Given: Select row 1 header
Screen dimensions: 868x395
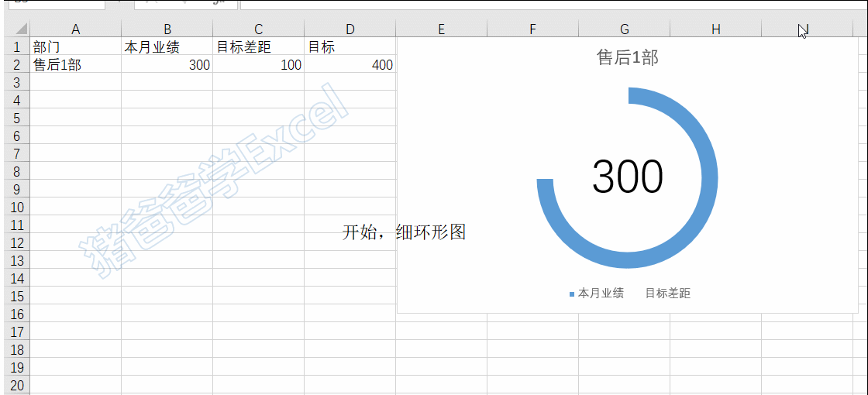Looking at the screenshot, I should pos(16,46).
